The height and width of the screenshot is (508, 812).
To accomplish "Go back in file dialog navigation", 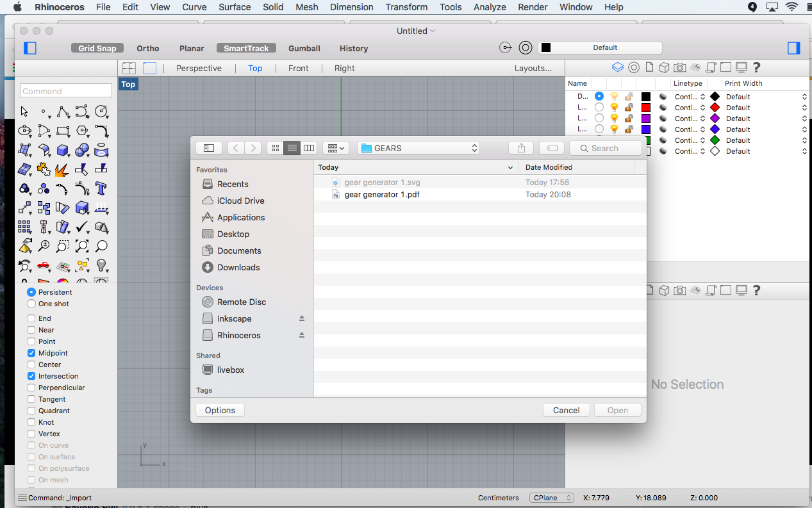I will point(236,148).
